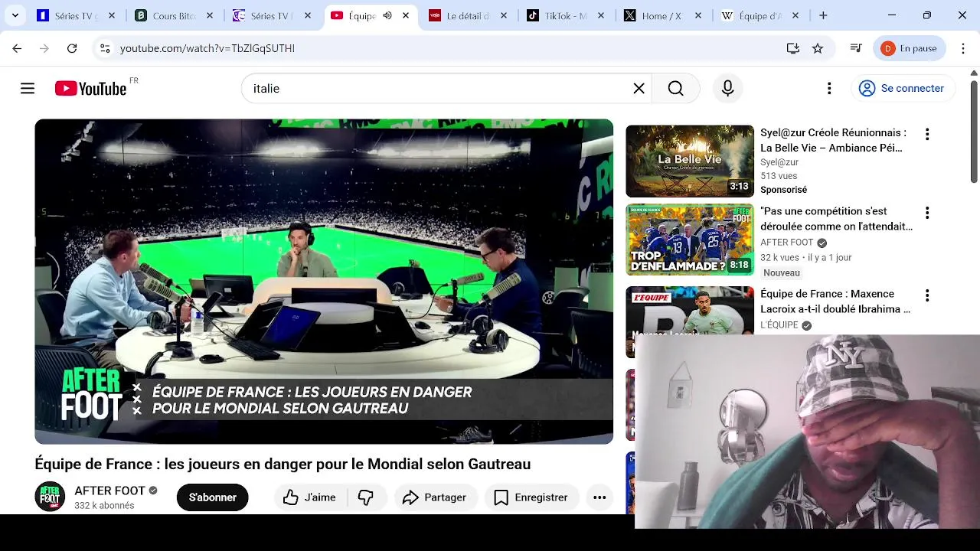
Task: Go back with browser back arrow
Action: coord(17,48)
